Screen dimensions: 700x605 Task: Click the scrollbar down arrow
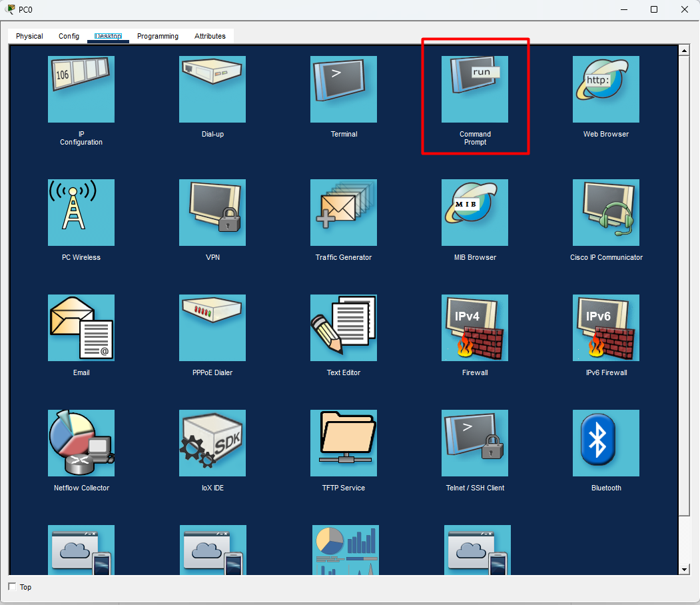684,569
